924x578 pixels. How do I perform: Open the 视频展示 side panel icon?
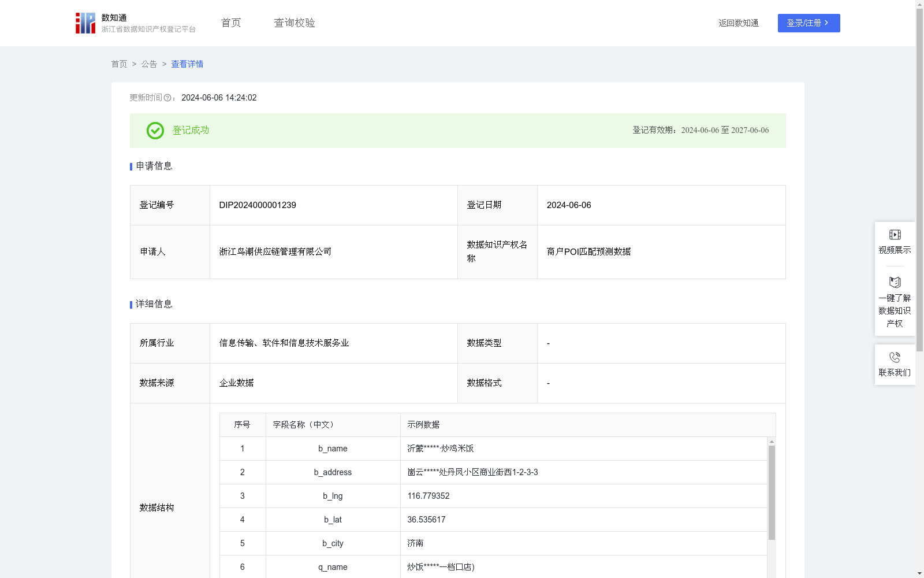(x=895, y=235)
